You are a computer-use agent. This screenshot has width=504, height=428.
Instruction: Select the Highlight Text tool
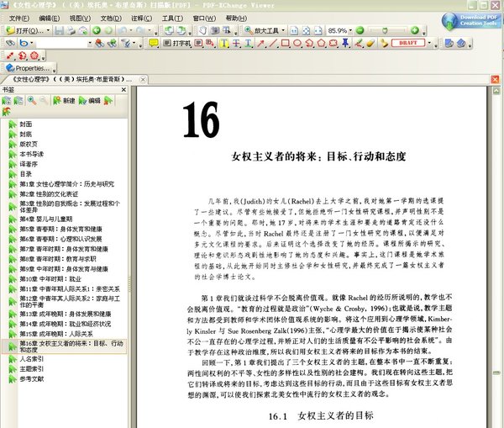224,43
